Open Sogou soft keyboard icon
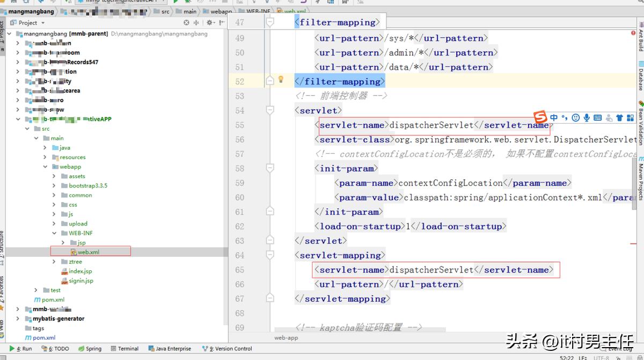 coord(598,118)
